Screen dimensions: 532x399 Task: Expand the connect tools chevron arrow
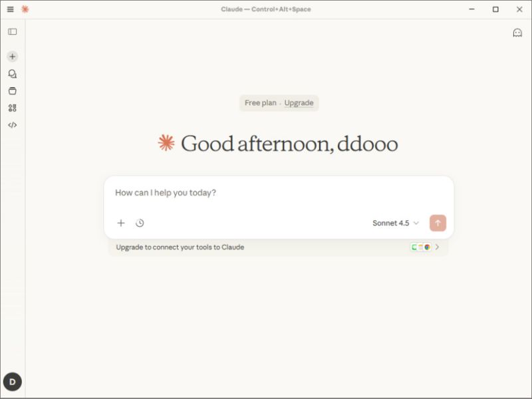(x=438, y=247)
